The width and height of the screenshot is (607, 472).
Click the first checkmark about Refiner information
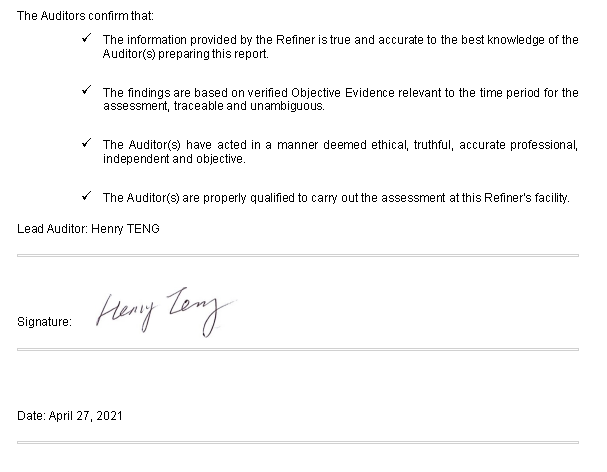pyautogui.click(x=87, y=38)
